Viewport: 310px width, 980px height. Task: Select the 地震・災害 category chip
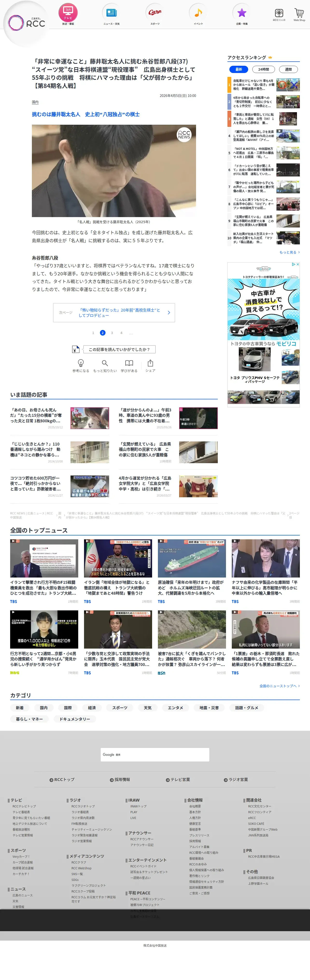(209, 708)
